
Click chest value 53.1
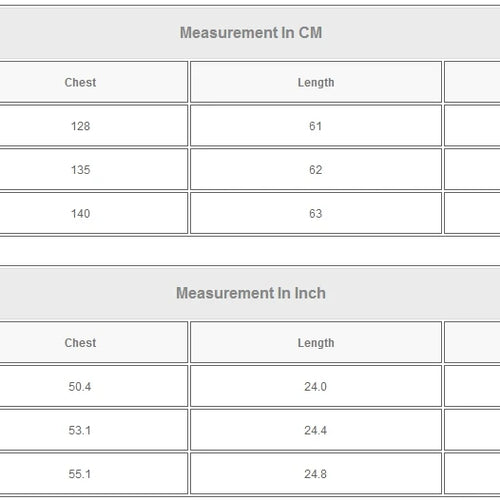point(80,430)
